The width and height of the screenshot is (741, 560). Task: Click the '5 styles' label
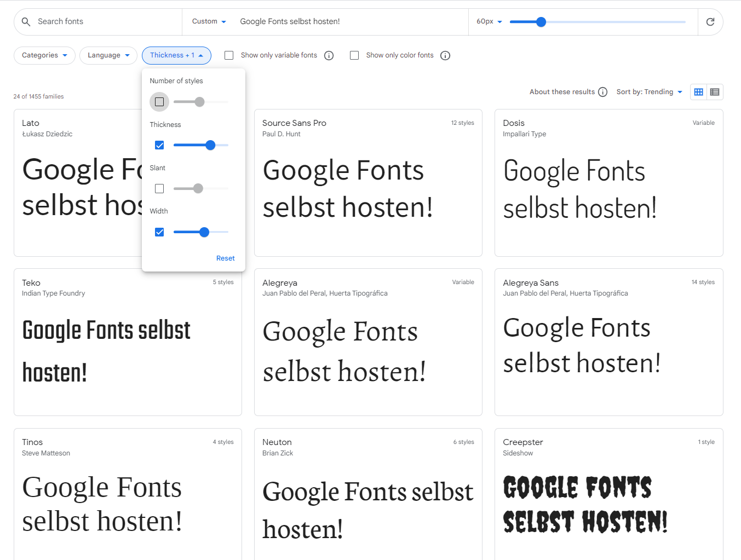pyautogui.click(x=223, y=282)
